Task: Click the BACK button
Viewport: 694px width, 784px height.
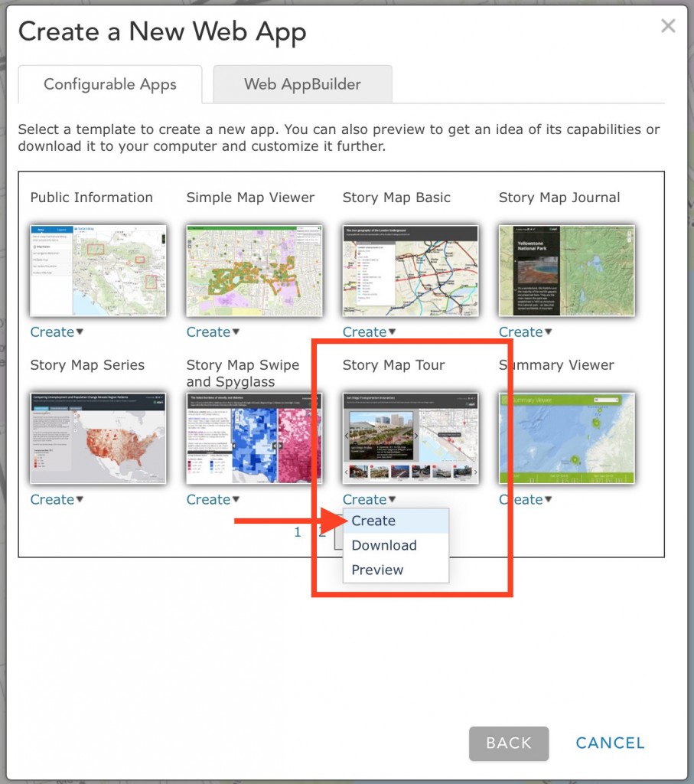Action: click(509, 743)
